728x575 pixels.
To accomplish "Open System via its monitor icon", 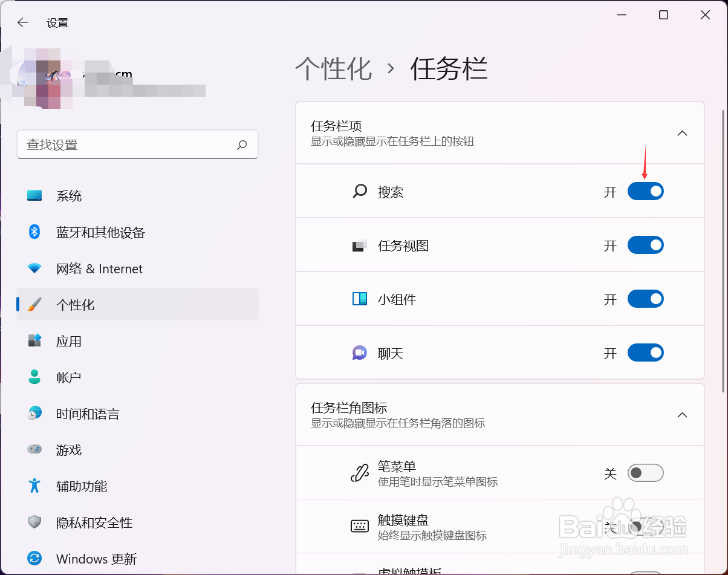I will pos(34,196).
